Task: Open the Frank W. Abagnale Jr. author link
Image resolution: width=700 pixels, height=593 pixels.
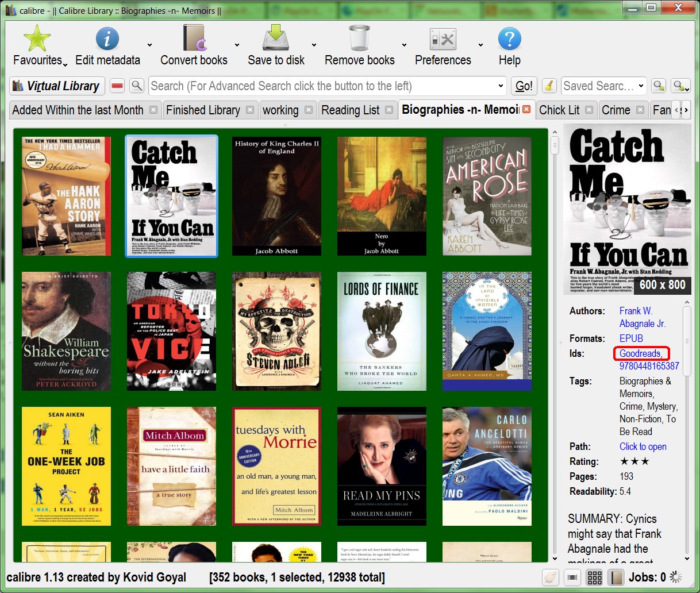Action: pos(642,317)
